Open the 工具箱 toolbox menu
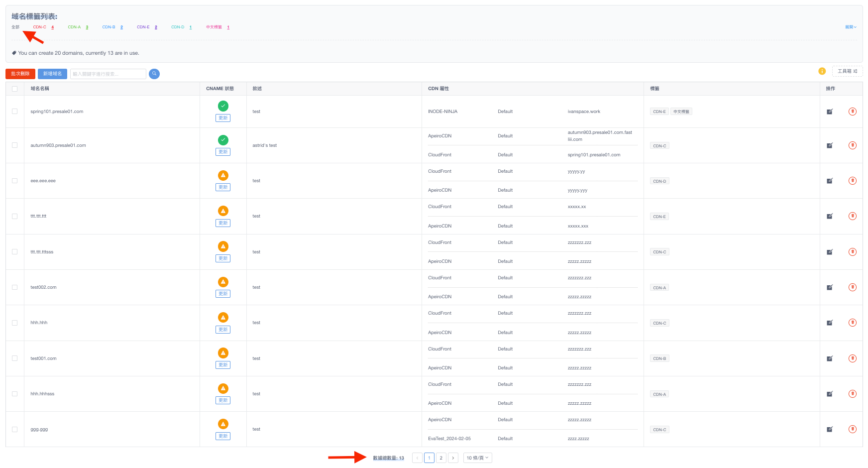 [x=847, y=71]
